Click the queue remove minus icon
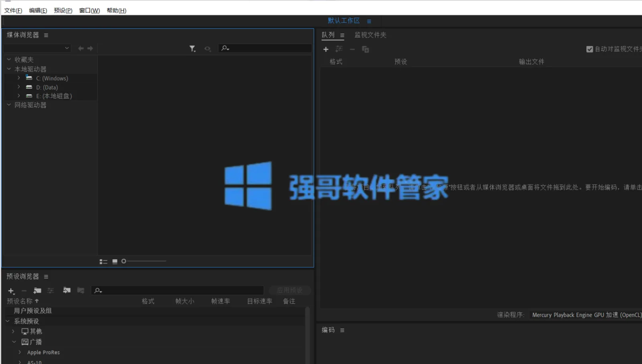The width and height of the screenshot is (642, 364). click(x=352, y=49)
